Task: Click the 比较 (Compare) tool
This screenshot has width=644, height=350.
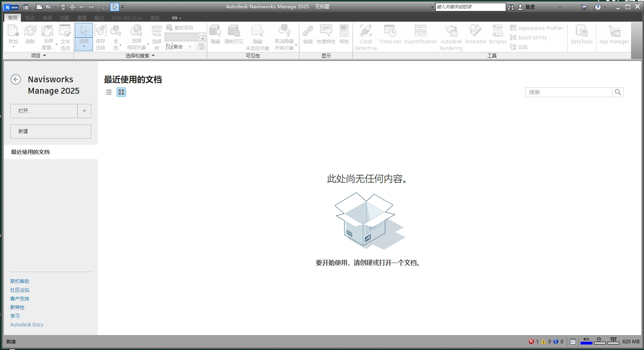Action: 519,47
